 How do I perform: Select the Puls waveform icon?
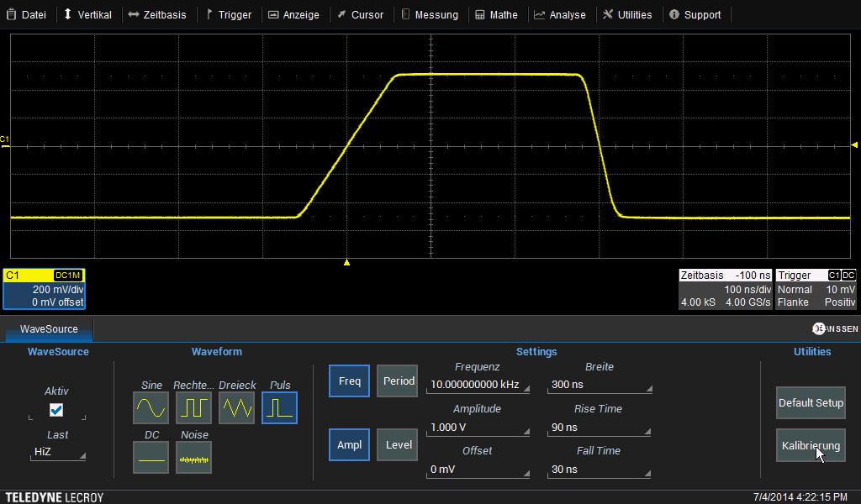(x=279, y=408)
